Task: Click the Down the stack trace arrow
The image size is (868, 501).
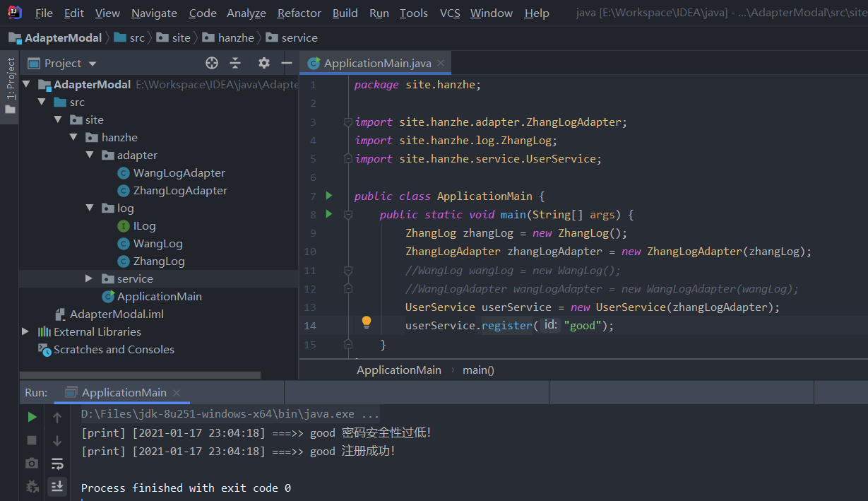Action: pyautogui.click(x=57, y=440)
